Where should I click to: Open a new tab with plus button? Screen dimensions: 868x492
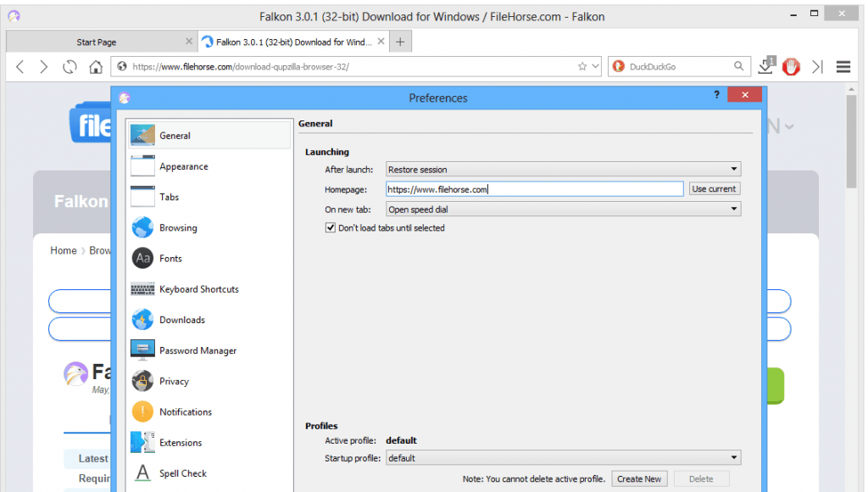tap(400, 42)
